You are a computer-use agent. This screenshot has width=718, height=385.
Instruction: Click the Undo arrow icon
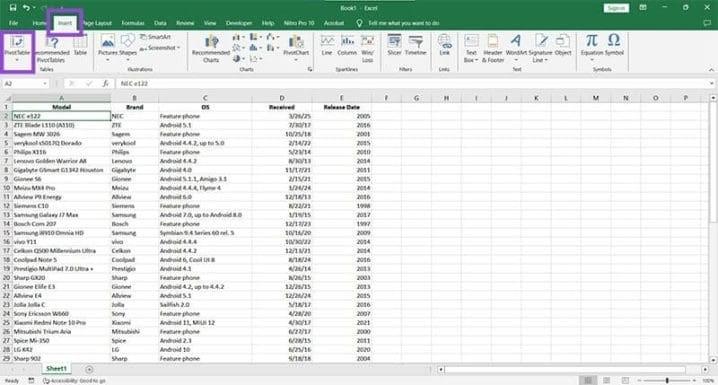(27, 8)
